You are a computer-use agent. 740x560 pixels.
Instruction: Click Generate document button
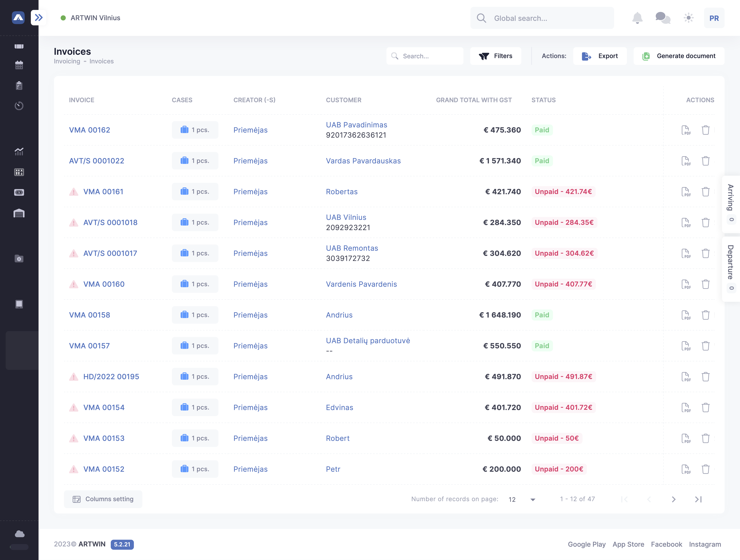tap(679, 56)
